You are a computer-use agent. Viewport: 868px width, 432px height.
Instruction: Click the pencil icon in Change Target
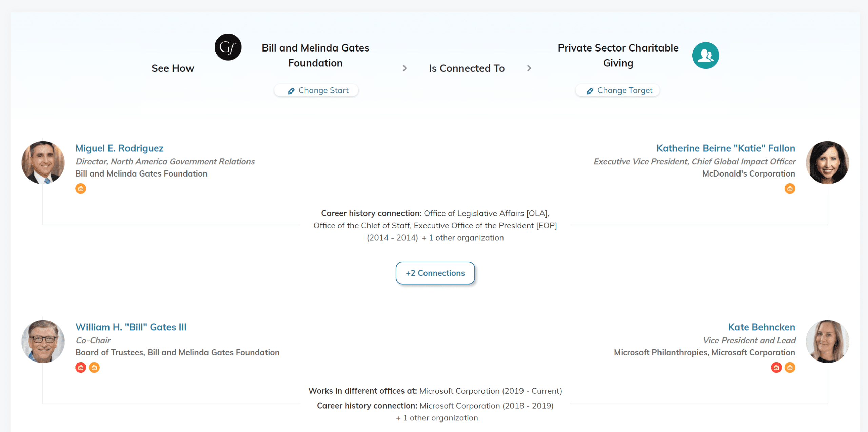pyautogui.click(x=590, y=91)
